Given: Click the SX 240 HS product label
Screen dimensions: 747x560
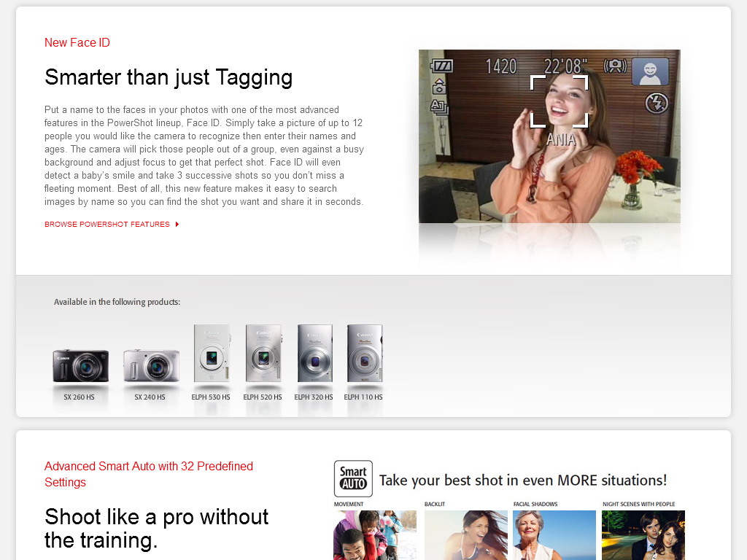Looking at the screenshot, I should coord(150,397).
